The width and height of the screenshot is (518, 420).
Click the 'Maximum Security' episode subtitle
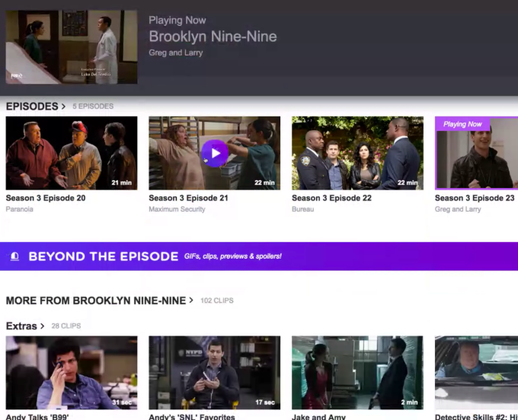pos(177,209)
